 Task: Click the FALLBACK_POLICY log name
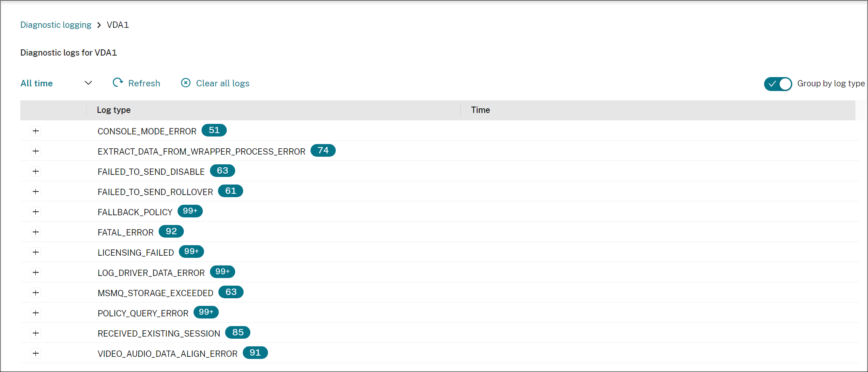click(135, 212)
